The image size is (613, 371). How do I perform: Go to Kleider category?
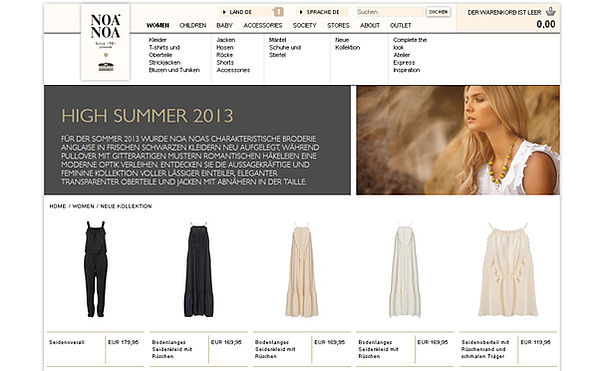coord(158,40)
